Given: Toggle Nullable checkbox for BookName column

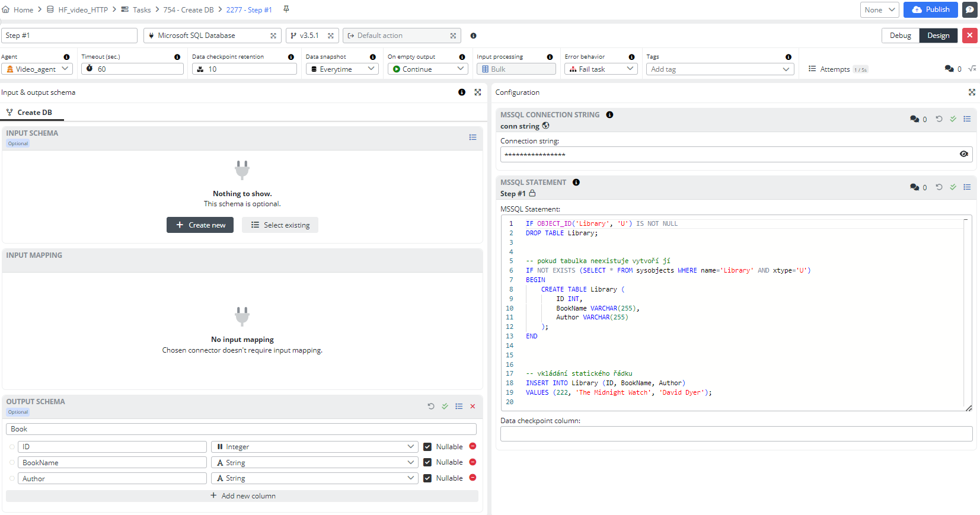Looking at the screenshot, I should (x=427, y=462).
